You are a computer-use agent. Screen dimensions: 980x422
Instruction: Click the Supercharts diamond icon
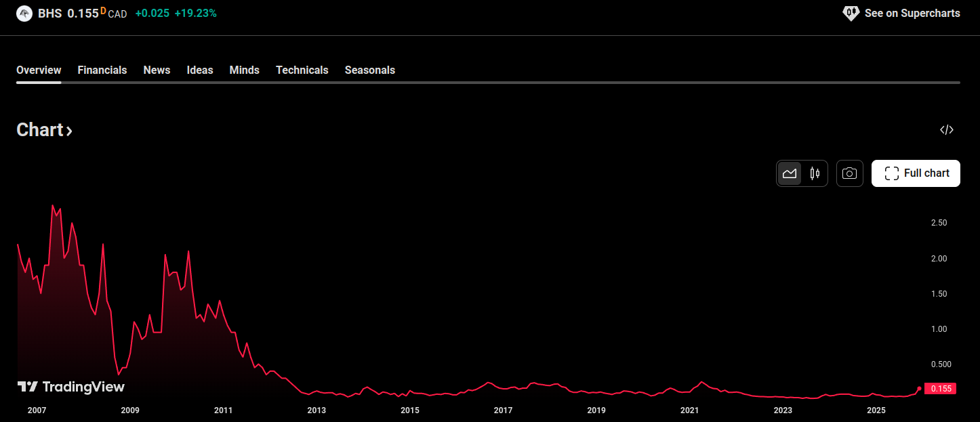pos(851,14)
